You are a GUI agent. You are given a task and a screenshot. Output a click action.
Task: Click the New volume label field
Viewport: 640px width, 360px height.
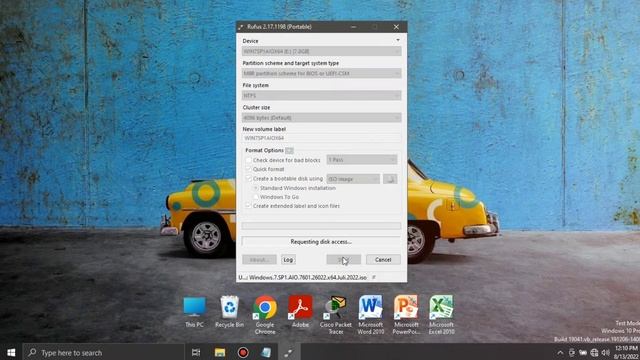(322, 138)
